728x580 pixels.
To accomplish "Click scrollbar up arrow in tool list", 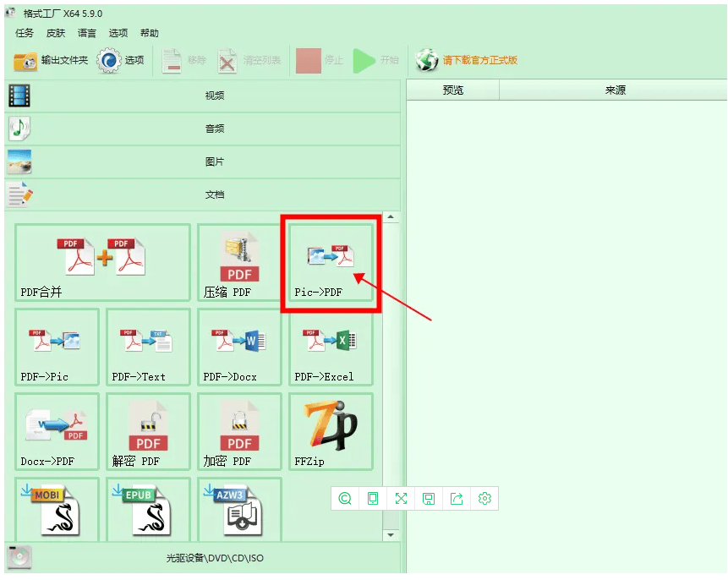I will pyautogui.click(x=391, y=217).
